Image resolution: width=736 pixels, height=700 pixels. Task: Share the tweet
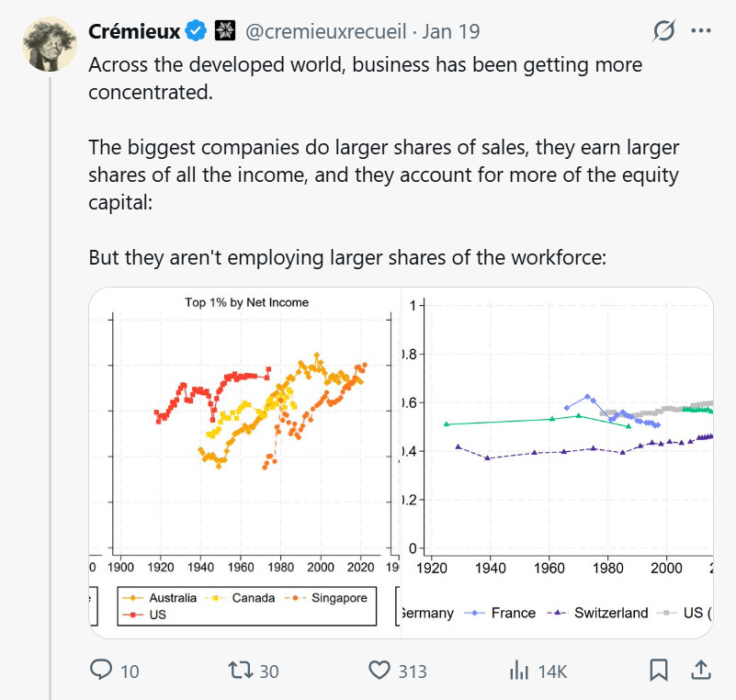tap(699, 672)
